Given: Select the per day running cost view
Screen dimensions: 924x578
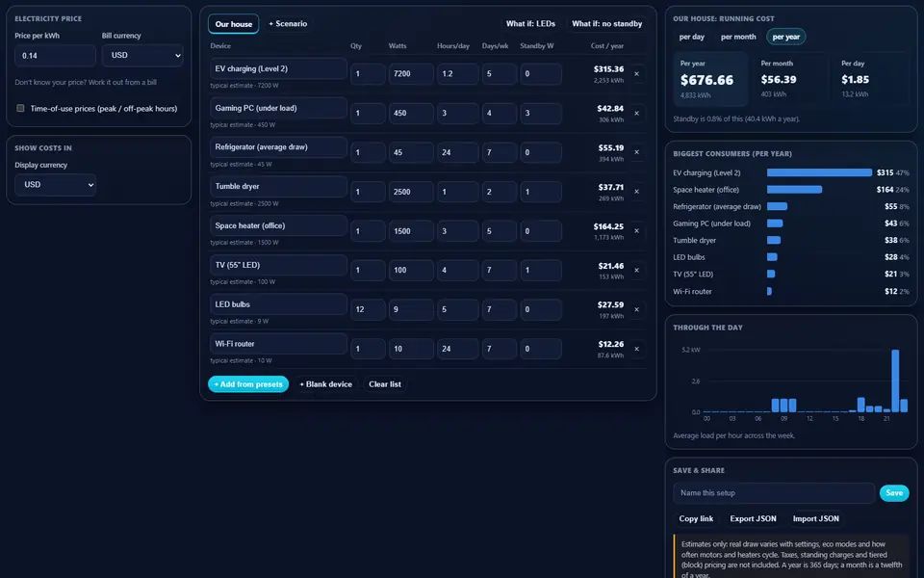Looking at the screenshot, I should point(692,37).
